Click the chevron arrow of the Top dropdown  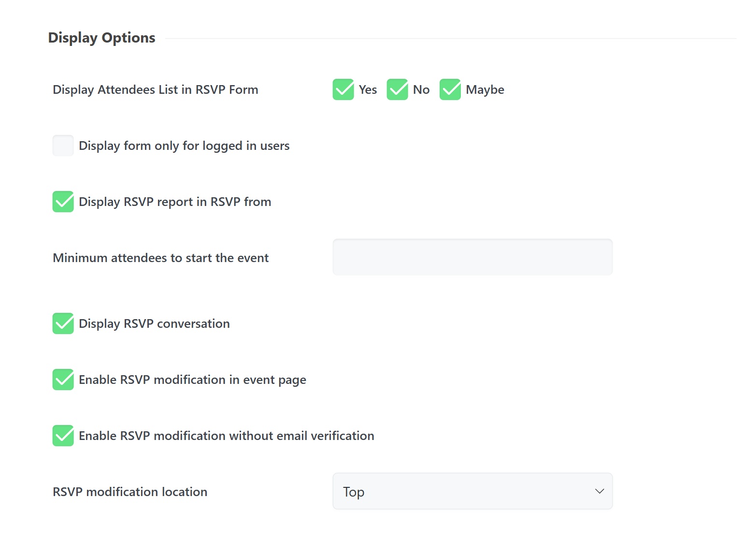point(599,491)
